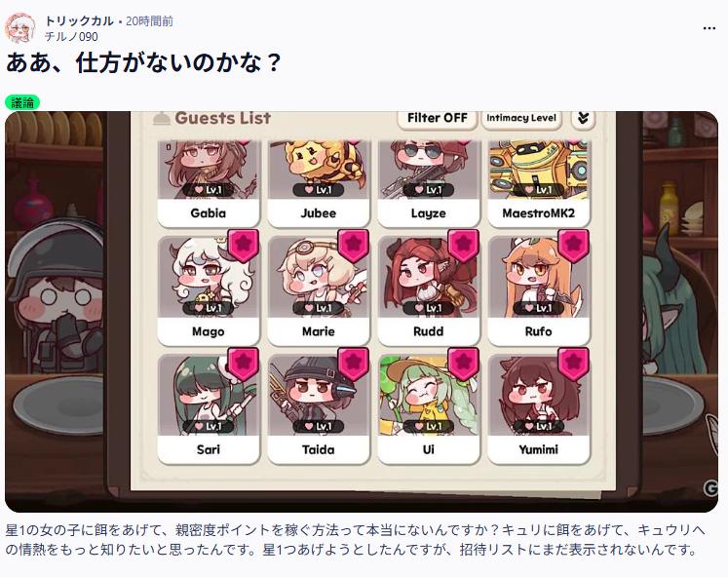
Task: Click the pink star badge on Mago
Action: tap(243, 245)
